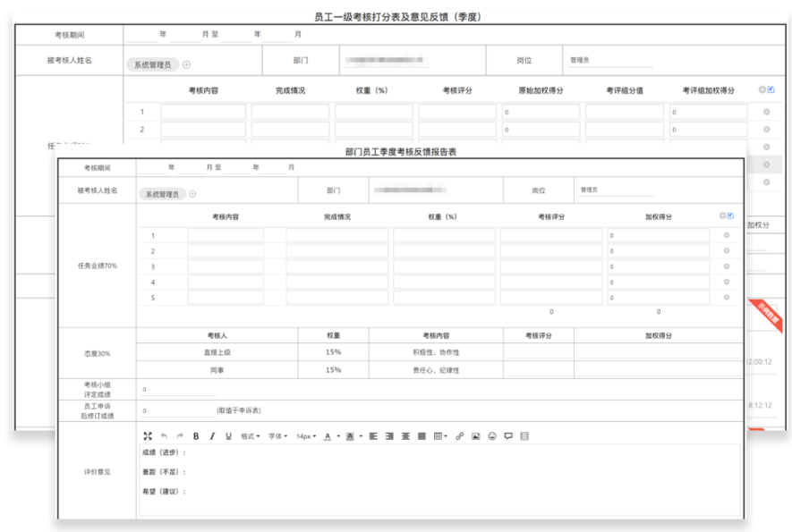Delete row 2 in the back form table
The height and width of the screenshot is (532, 792).
click(x=766, y=130)
